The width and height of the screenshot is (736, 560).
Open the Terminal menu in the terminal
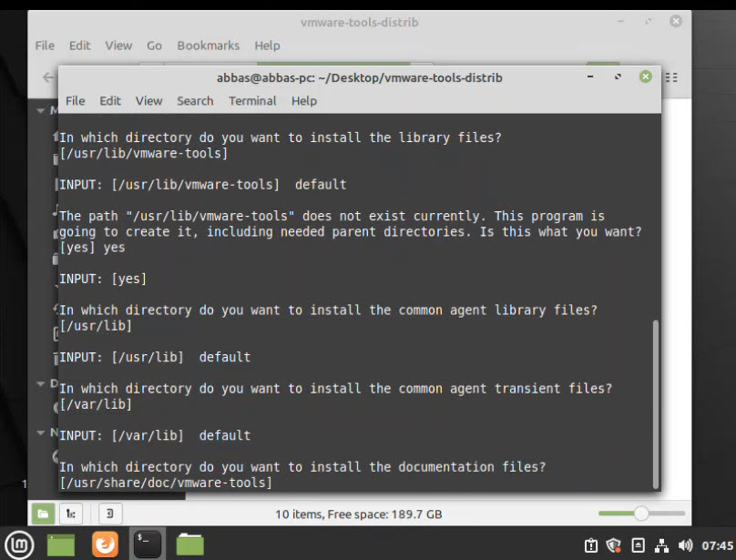(x=252, y=101)
